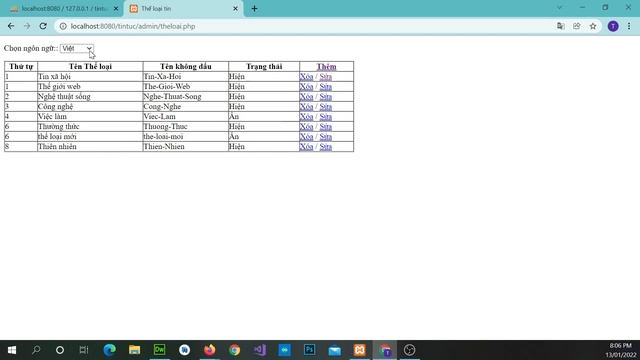Open a new browser tab

(254, 9)
